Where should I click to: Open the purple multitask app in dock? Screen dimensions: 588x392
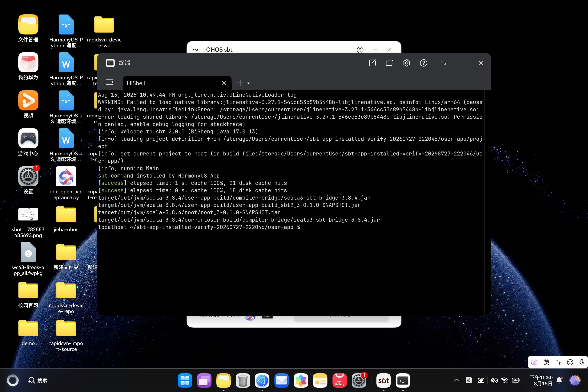[204, 381]
